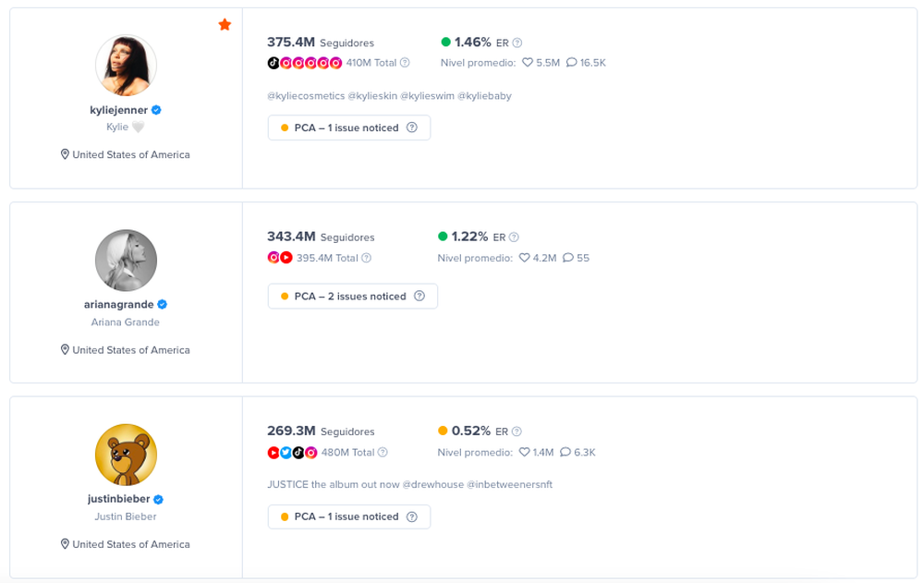Click the help icon inside justinbieber's PCA badge
The image size is (924, 583).
[412, 516]
